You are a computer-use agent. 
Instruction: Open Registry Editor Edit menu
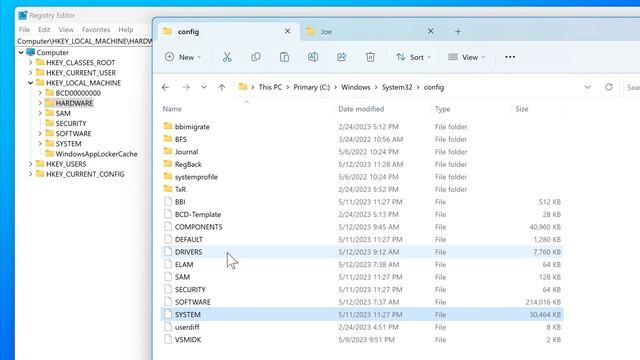tap(44, 30)
